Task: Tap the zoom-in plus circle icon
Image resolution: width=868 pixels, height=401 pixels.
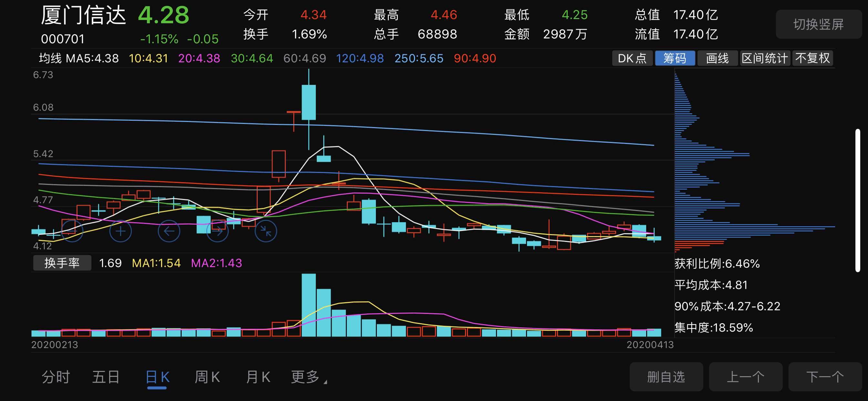Action: tap(120, 231)
